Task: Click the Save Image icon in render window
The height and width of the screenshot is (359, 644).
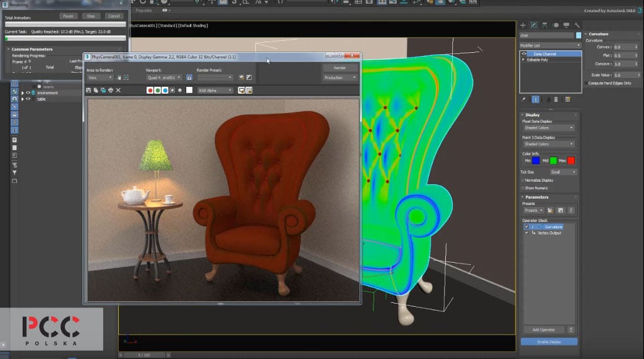Action: (x=88, y=91)
